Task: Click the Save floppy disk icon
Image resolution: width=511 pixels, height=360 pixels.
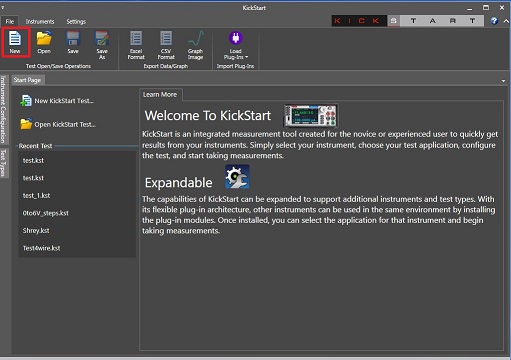Action: [x=73, y=42]
